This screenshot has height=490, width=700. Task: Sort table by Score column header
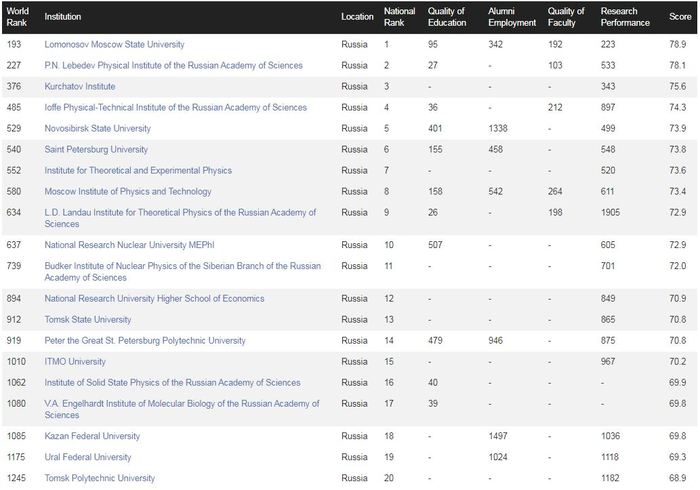click(679, 17)
